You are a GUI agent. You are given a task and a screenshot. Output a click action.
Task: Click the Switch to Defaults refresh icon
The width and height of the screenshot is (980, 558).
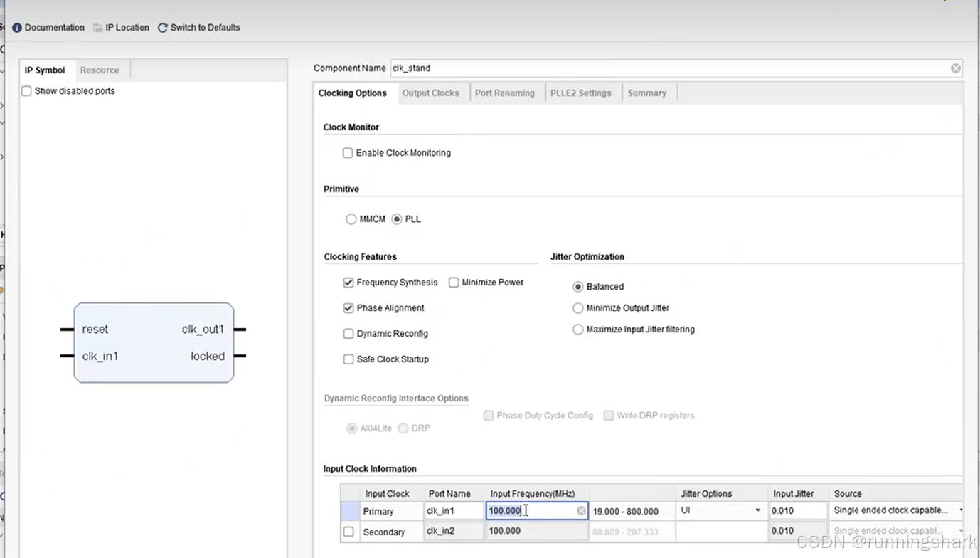(162, 28)
